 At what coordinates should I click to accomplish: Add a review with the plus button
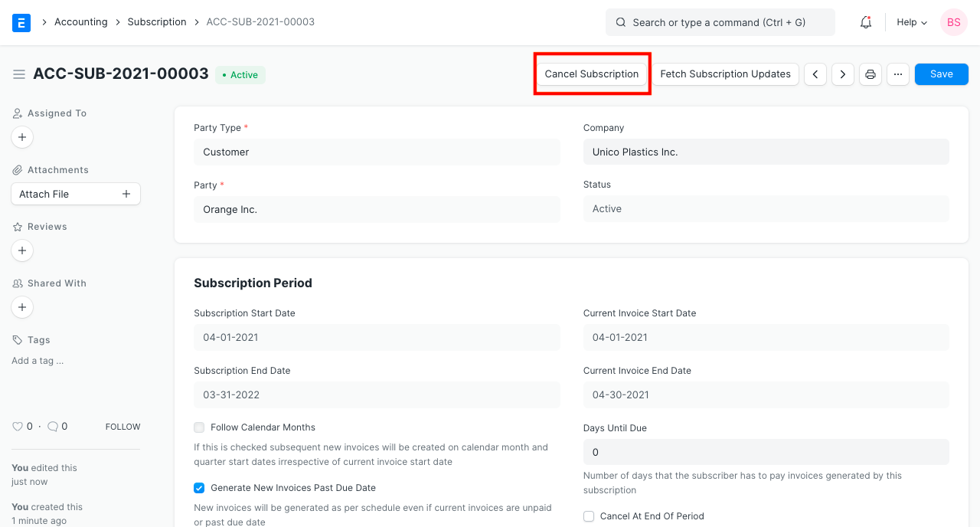tap(21, 250)
